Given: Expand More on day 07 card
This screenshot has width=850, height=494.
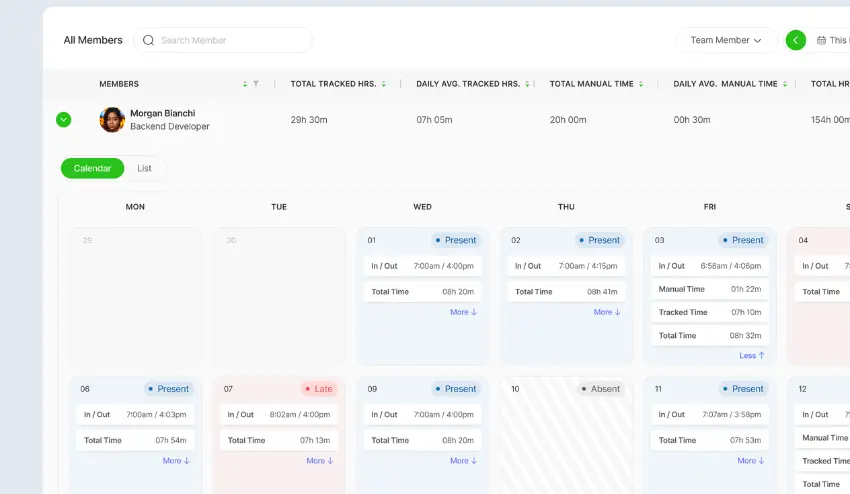Looking at the screenshot, I should tap(320, 460).
